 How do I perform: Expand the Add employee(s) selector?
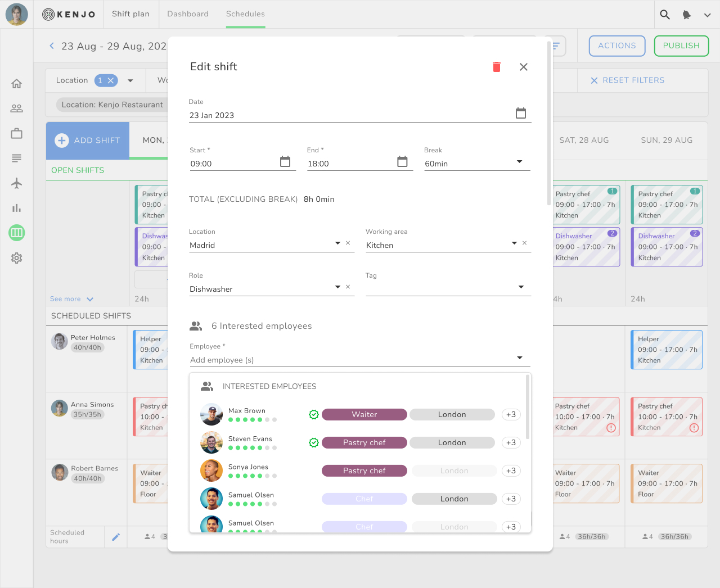tap(520, 359)
